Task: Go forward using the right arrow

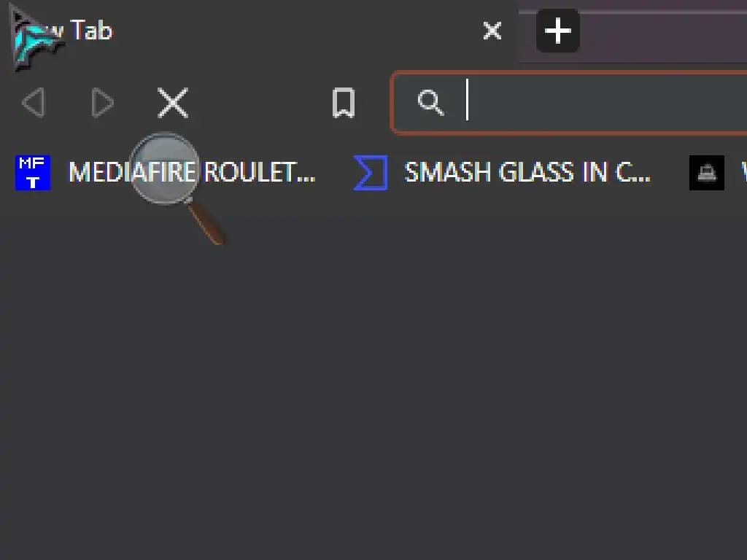Action: [102, 102]
